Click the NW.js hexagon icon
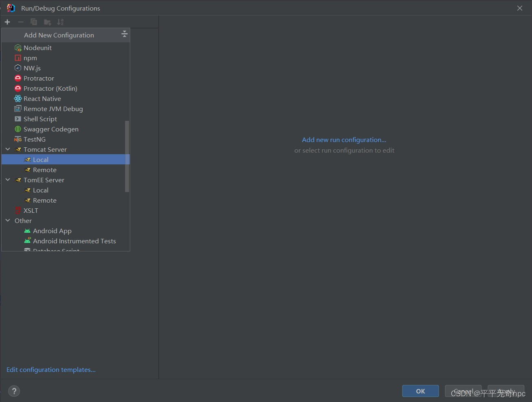 coord(18,68)
